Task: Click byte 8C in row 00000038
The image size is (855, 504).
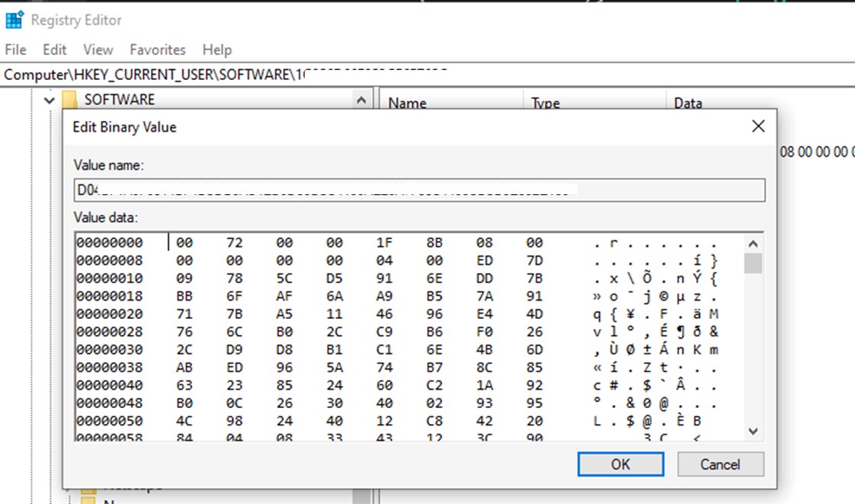Action: (484, 368)
